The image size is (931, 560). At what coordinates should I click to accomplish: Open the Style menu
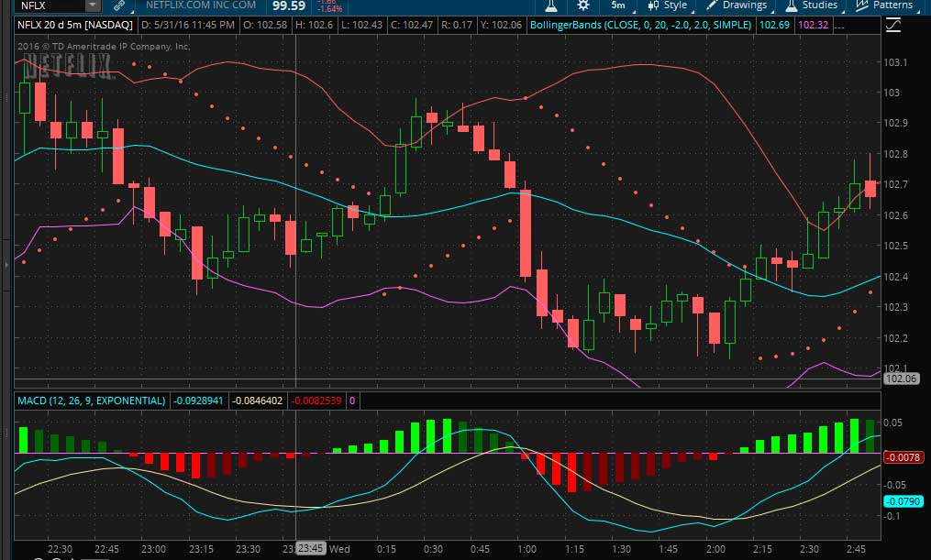coord(671,5)
